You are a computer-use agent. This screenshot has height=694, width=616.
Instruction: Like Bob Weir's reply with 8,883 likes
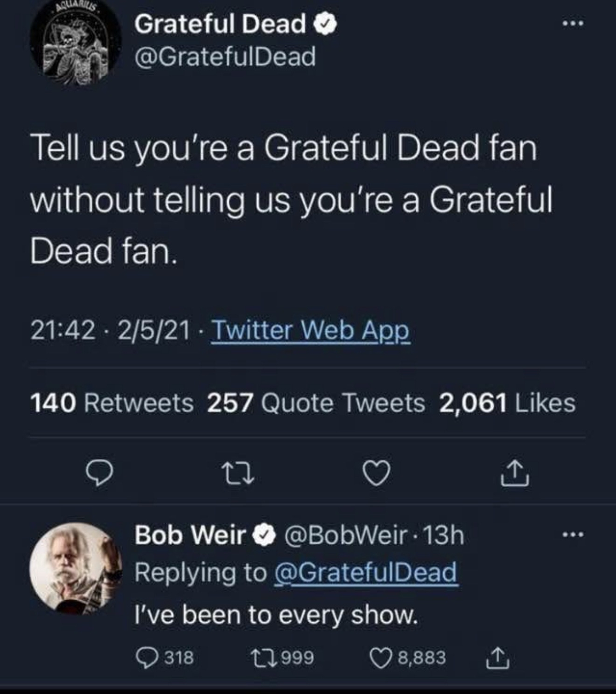coord(378,658)
